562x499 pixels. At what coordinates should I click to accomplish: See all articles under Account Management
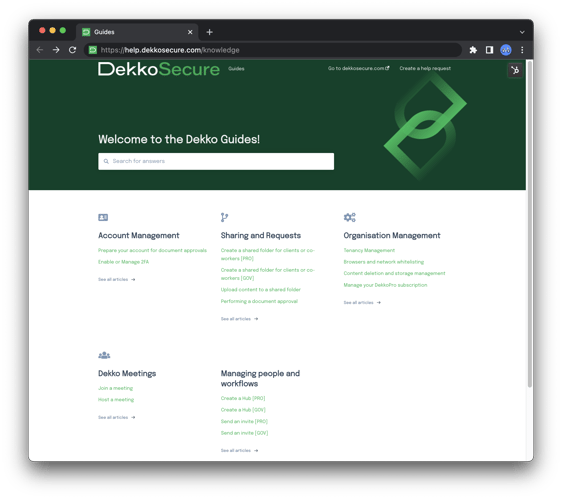116,279
